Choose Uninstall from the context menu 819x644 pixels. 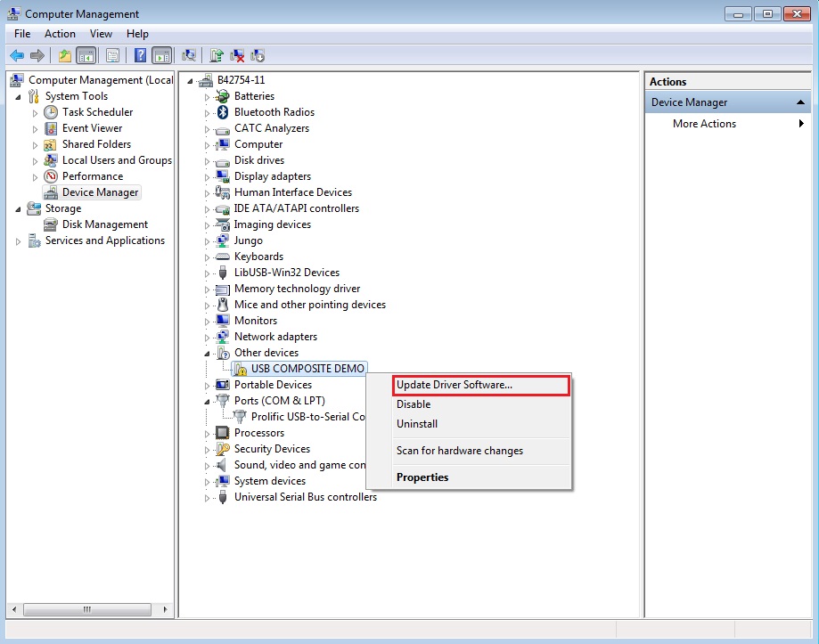coord(417,424)
